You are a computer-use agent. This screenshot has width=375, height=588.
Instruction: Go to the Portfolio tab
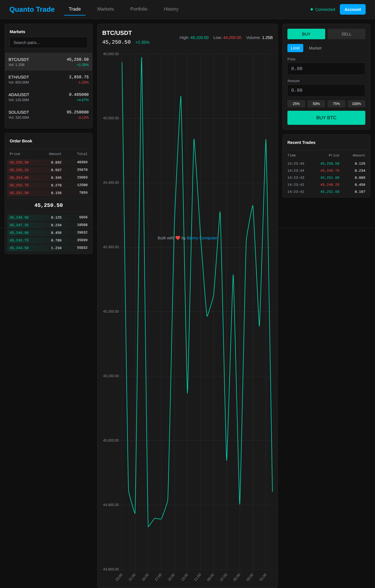click(139, 9)
